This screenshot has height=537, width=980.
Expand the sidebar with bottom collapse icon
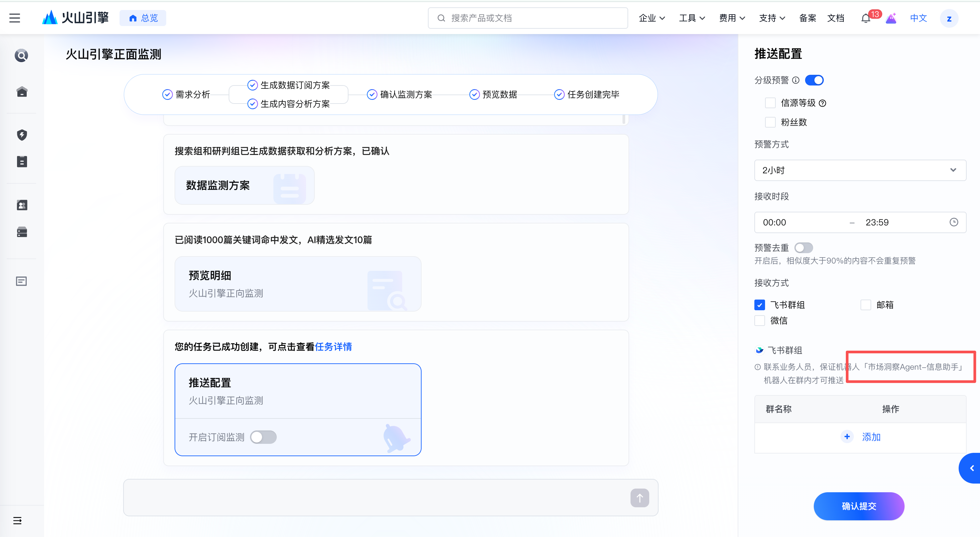pyautogui.click(x=17, y=520)
